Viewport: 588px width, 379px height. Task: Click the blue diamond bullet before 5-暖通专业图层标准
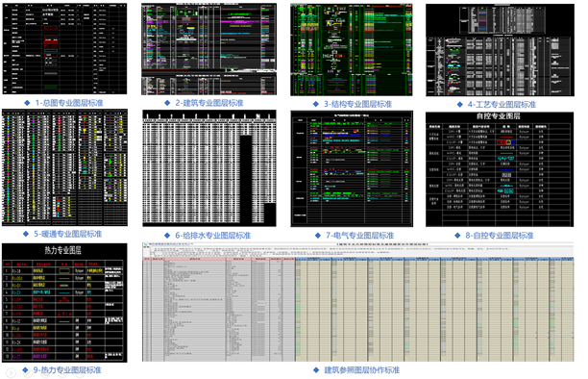(26, 234)
